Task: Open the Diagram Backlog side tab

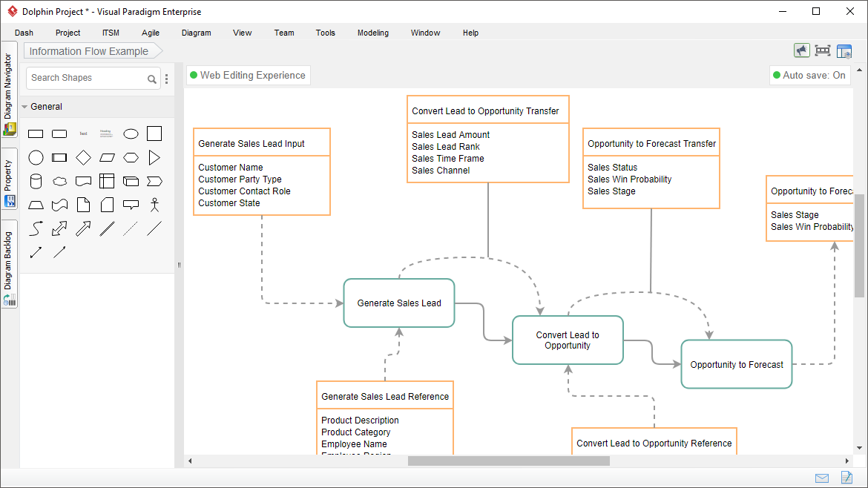Action: pyautogui.click(x=9, y=264)
